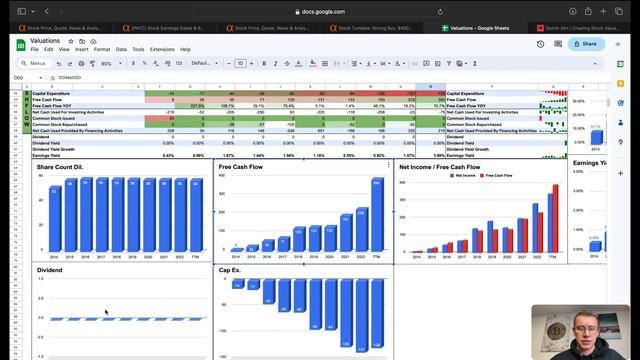Click the Insert link icon

[x=415, y=64]
